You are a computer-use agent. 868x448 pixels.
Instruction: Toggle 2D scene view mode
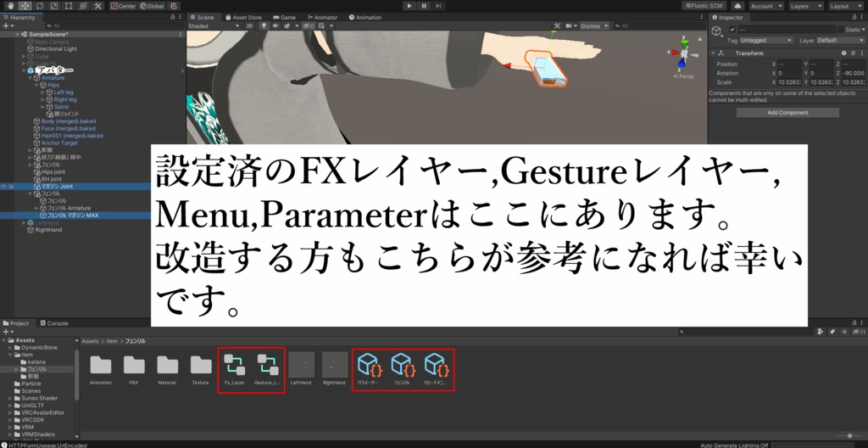point(250,25)
